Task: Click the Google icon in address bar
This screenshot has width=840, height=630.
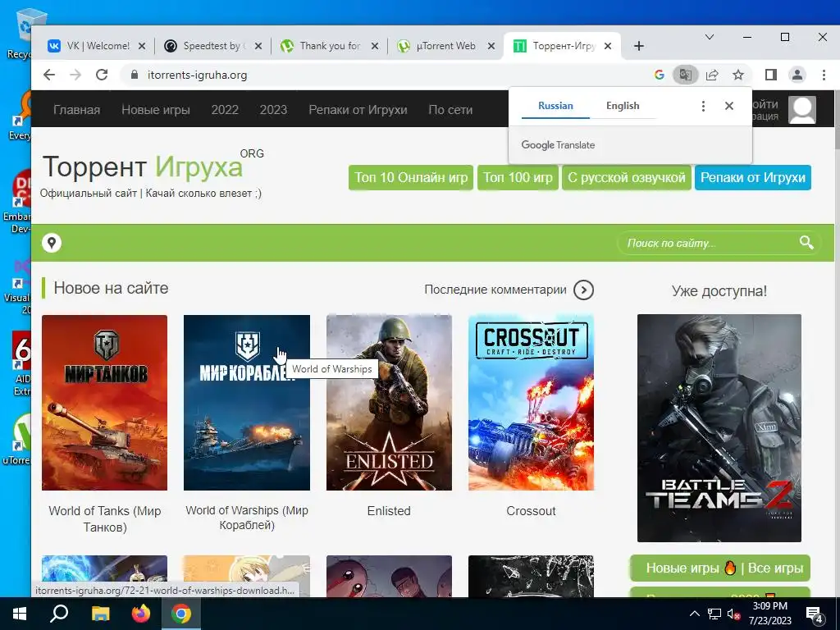Action: 660,75
